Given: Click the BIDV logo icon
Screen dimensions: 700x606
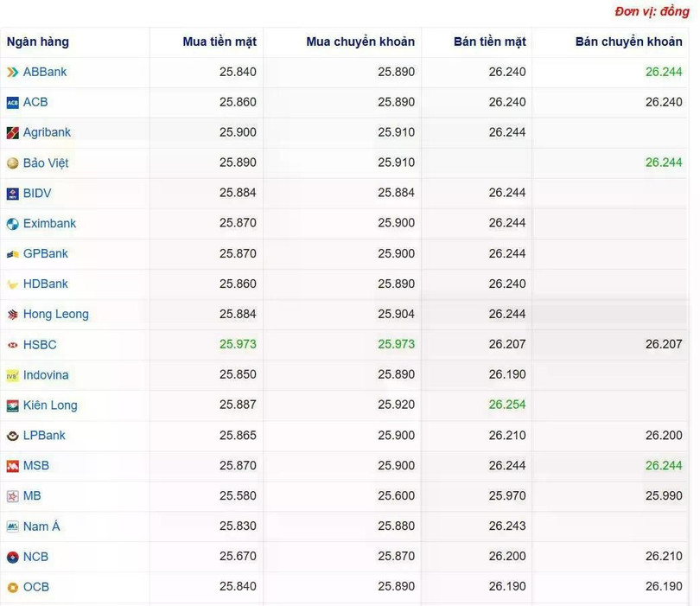Looking at the screenshot, I should pyautogui.click(x=12, y=194).
